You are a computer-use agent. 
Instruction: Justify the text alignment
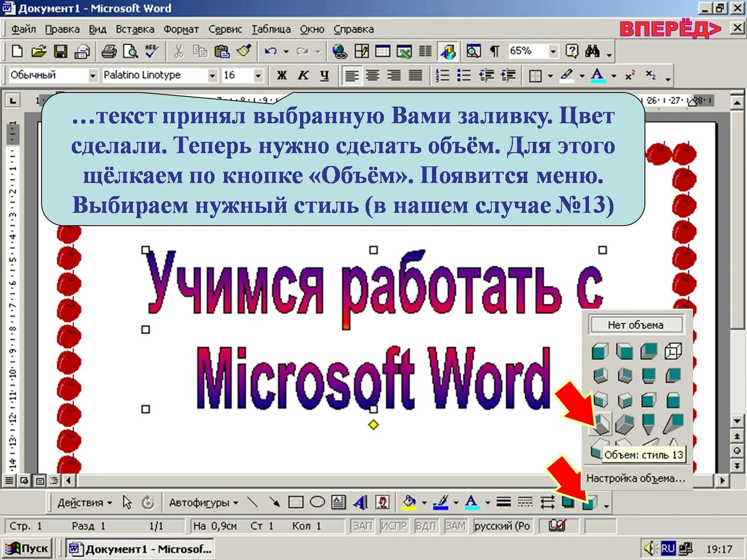coord(415,75)
